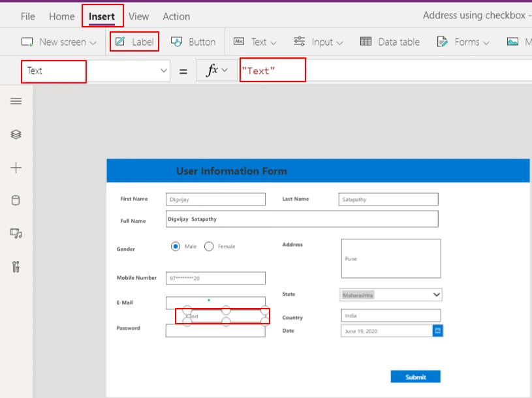Click the Data table grid icon
This screenshot has width=532, height=398.
click(x=366, y=41)
